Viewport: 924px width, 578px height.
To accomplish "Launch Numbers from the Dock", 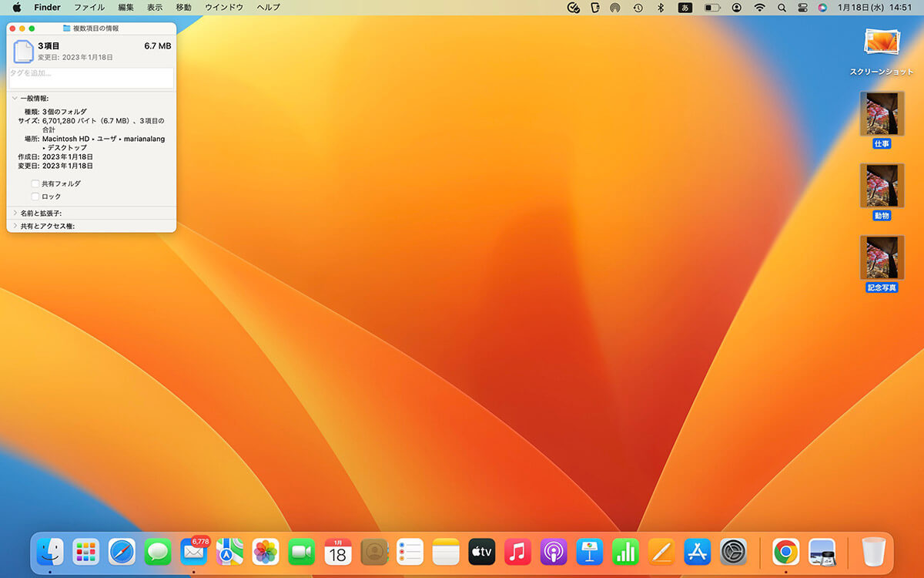I will coord(626,552).
